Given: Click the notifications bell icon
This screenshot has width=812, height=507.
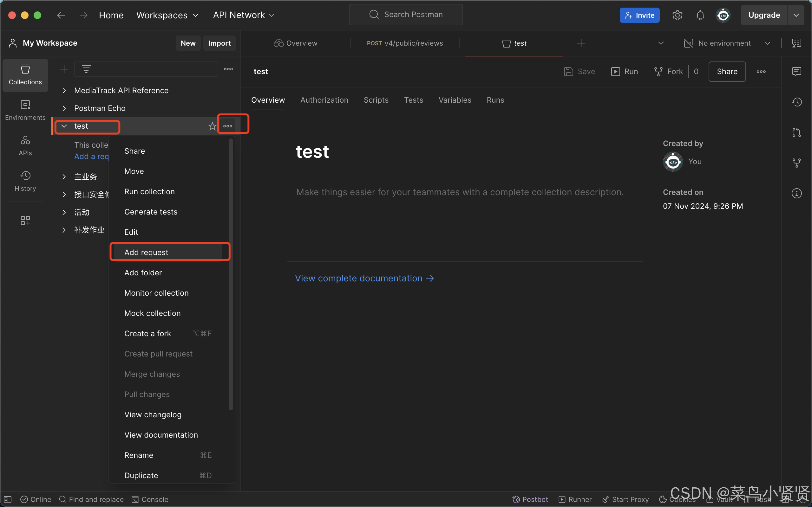Looking at the screenshot, I should 700,15.
